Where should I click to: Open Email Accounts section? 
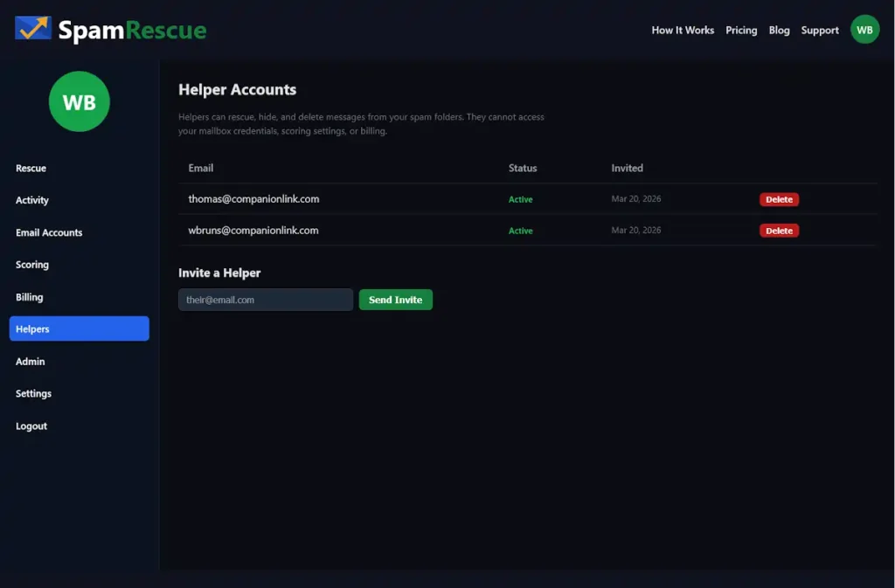click(x=49, y=232)
